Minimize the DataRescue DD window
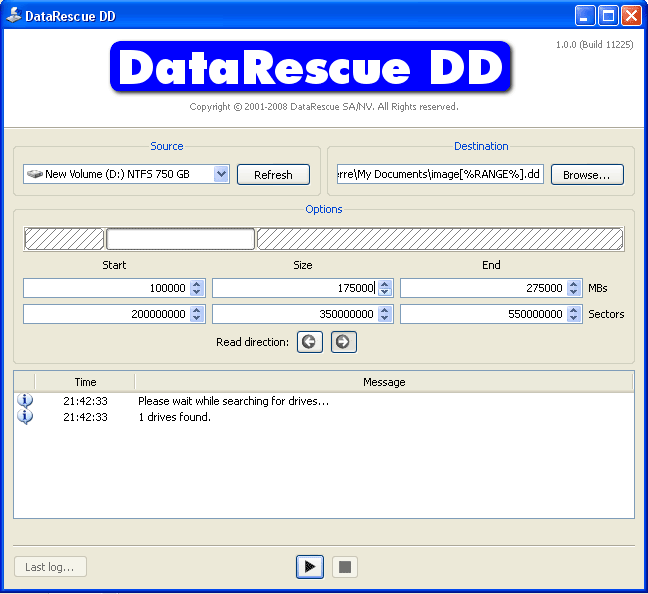This screenshot has width=648, height=594. (x=585, y=16)
